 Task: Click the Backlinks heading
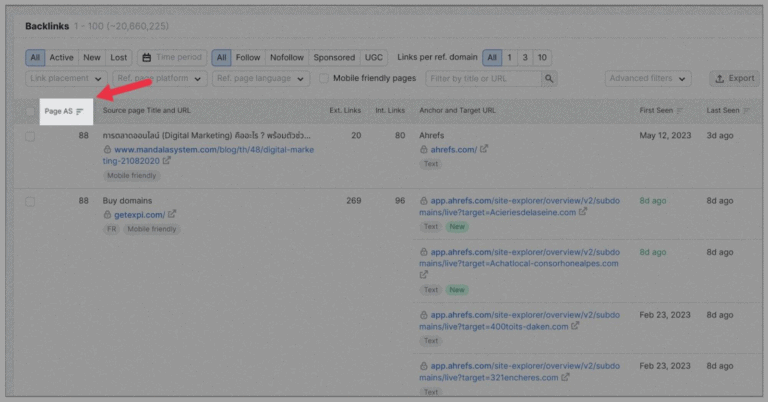tap(47, 26)
